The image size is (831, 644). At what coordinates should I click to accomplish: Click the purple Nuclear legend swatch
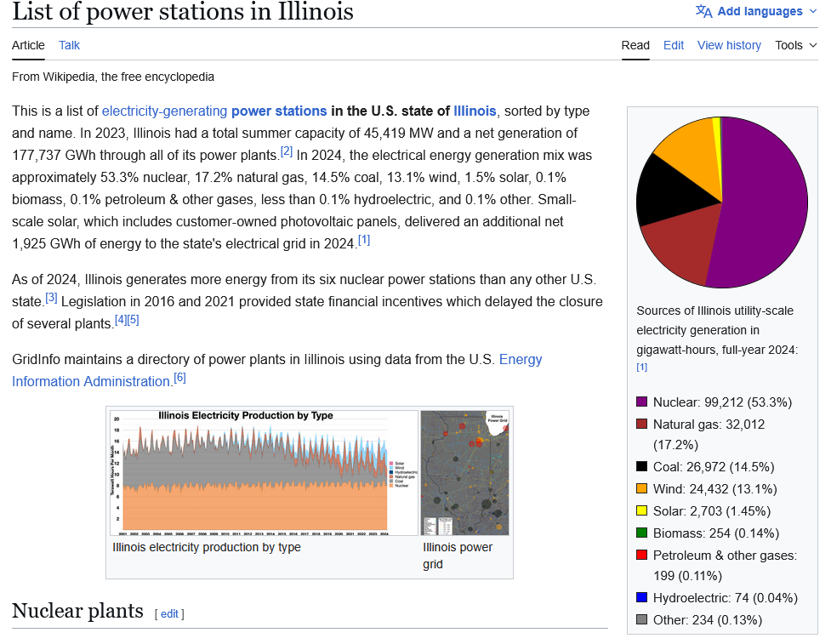[x=642, y=402]
